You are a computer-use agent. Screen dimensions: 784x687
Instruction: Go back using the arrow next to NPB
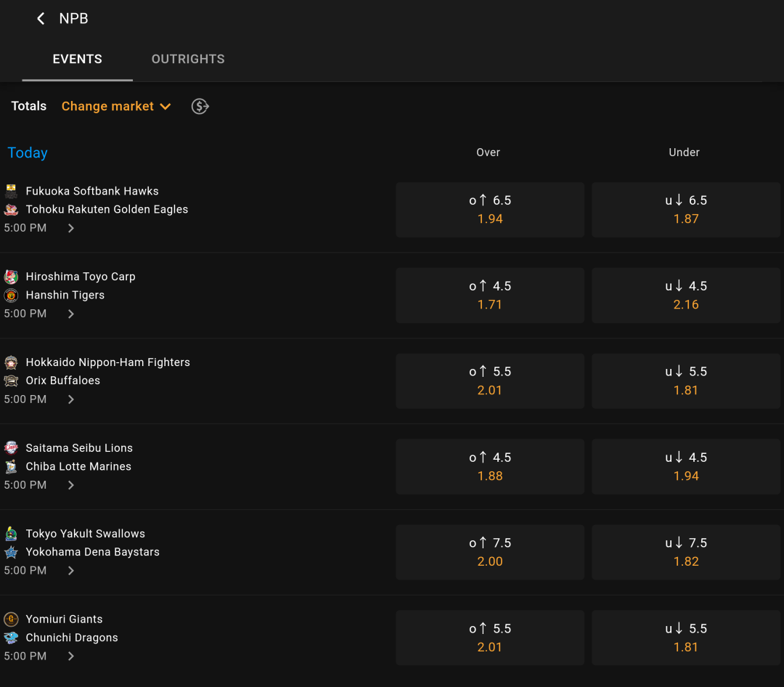tap(41, 18)
